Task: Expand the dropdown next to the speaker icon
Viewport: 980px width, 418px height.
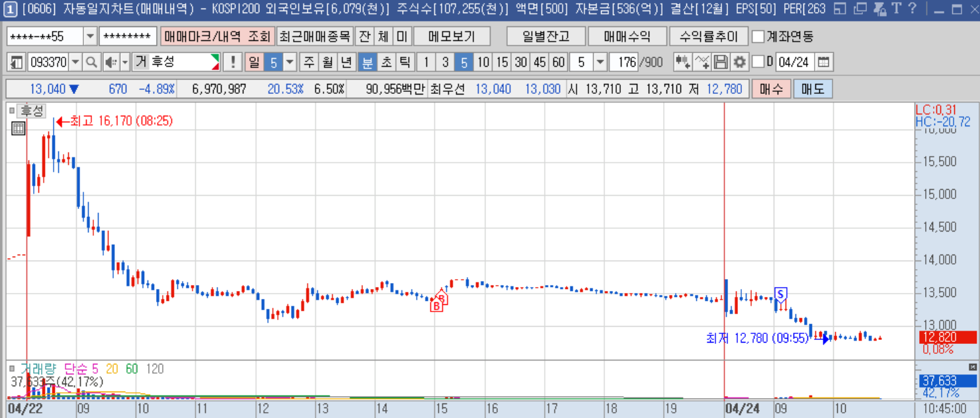Action: [124, 62]
